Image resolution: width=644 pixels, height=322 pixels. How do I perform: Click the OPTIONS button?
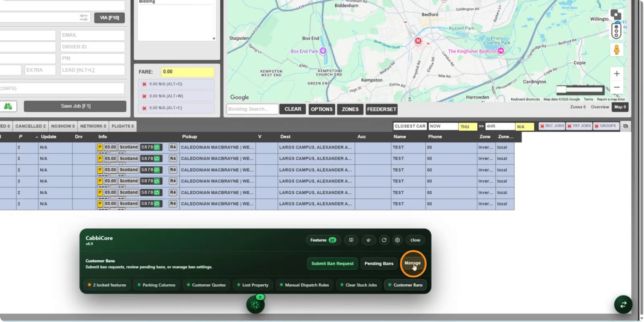(322, 109)
